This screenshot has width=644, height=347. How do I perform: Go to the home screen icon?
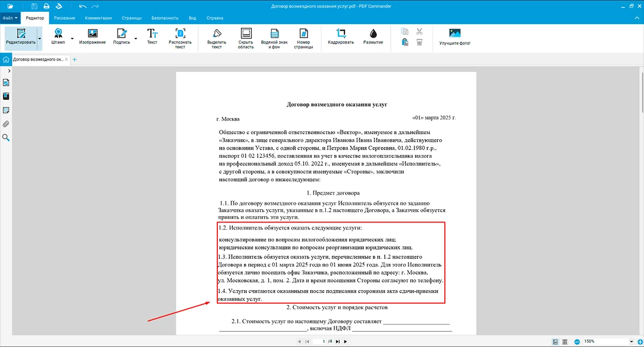point(5,60)
